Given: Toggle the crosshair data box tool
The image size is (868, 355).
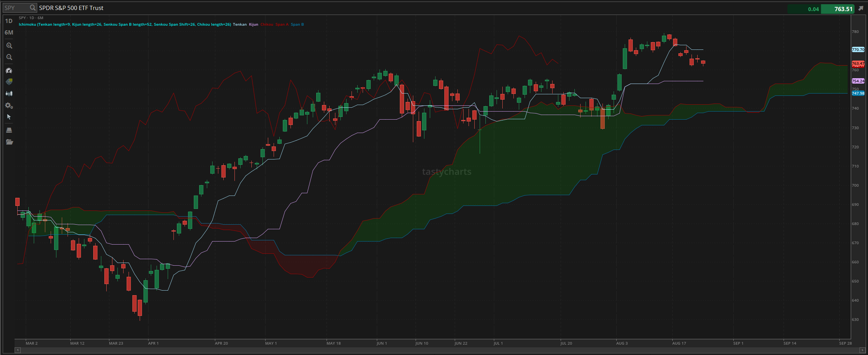Looking at the screenshot, I should 9,82.
